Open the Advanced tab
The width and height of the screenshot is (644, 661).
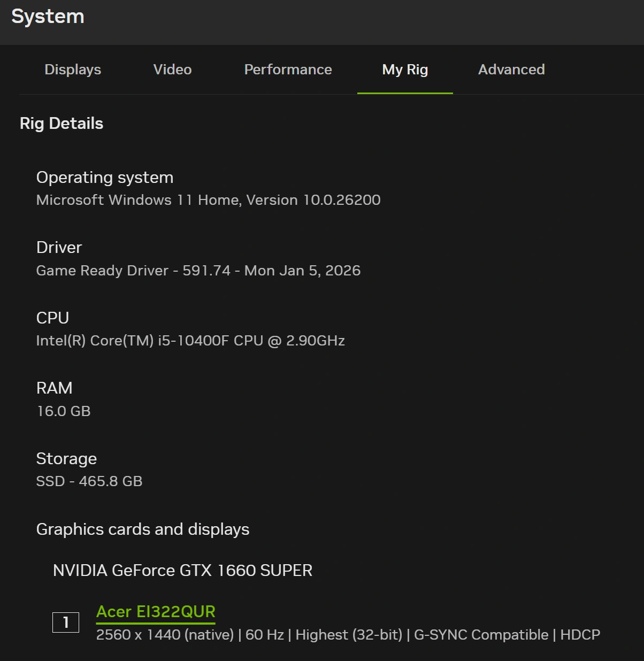point(511,70)
